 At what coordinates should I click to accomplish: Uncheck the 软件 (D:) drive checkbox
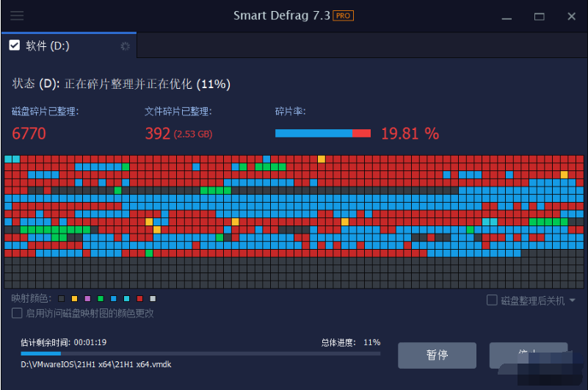[x=14, y=46]
